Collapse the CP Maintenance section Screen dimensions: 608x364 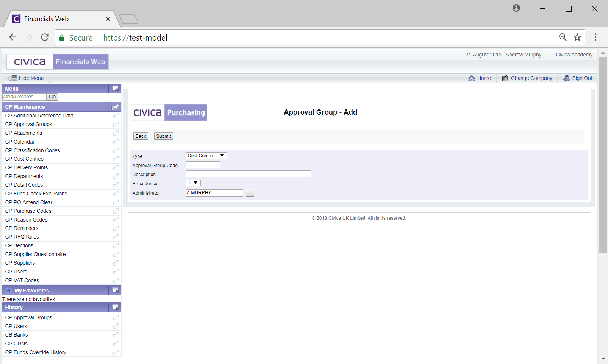point(115,107)
